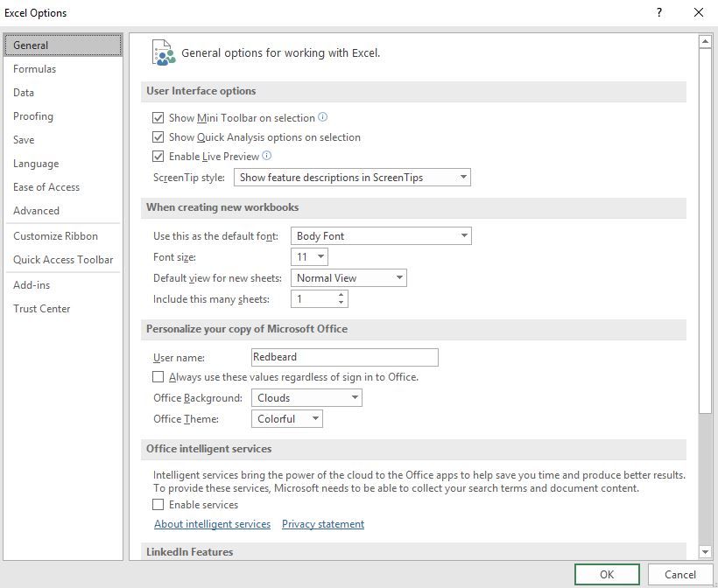718x588 pixels.
Task: Click the info icon next to Live Preview
Action: click(x=267, y=156)
